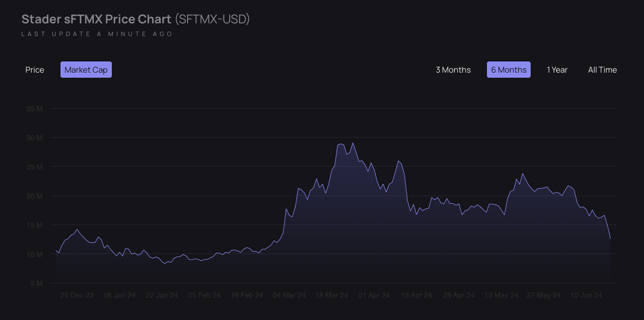This screenshot has width=644, height=320.
Task: Click the chart's highest peak near 29 M
Action: coord(353,143)
